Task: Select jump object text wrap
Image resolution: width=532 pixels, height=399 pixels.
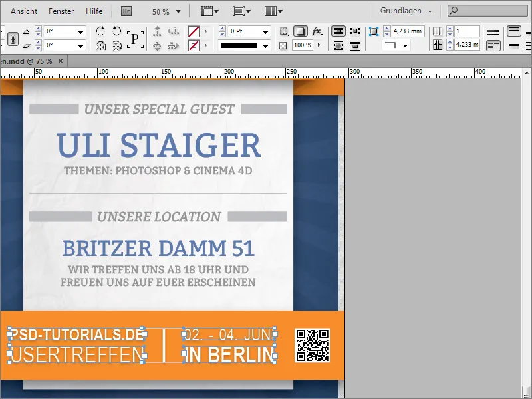Action: coord(355,45)
